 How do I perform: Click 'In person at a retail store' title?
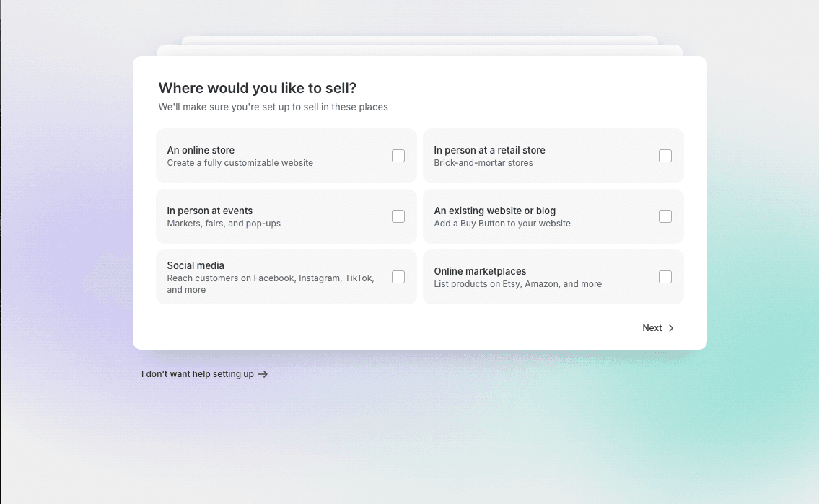[489, 150]
